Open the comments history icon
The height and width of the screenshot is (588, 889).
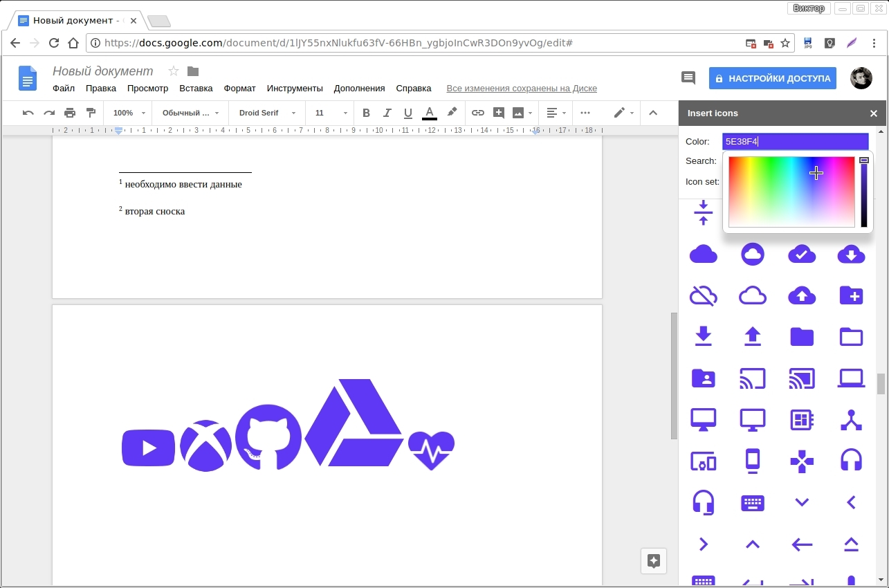688,78
